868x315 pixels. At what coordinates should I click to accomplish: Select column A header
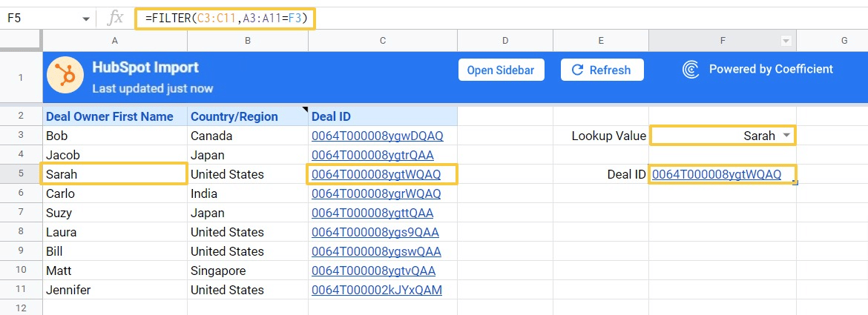(x=114, y=40)
